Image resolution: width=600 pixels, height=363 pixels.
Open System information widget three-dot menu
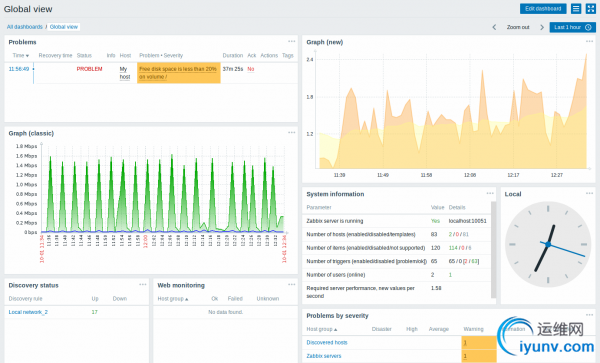point(490,194)
